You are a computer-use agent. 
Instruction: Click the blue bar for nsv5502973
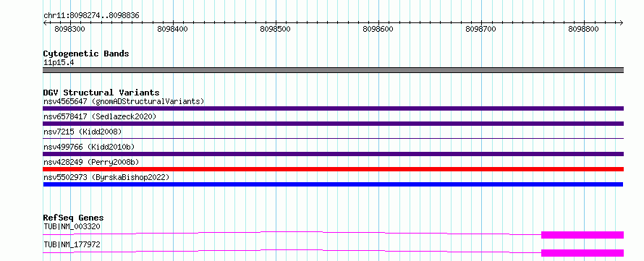point(333,184)
